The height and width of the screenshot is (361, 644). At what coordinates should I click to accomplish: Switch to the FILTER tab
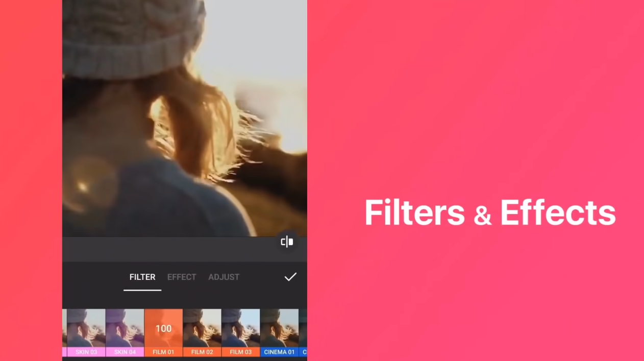coord(142,277)
